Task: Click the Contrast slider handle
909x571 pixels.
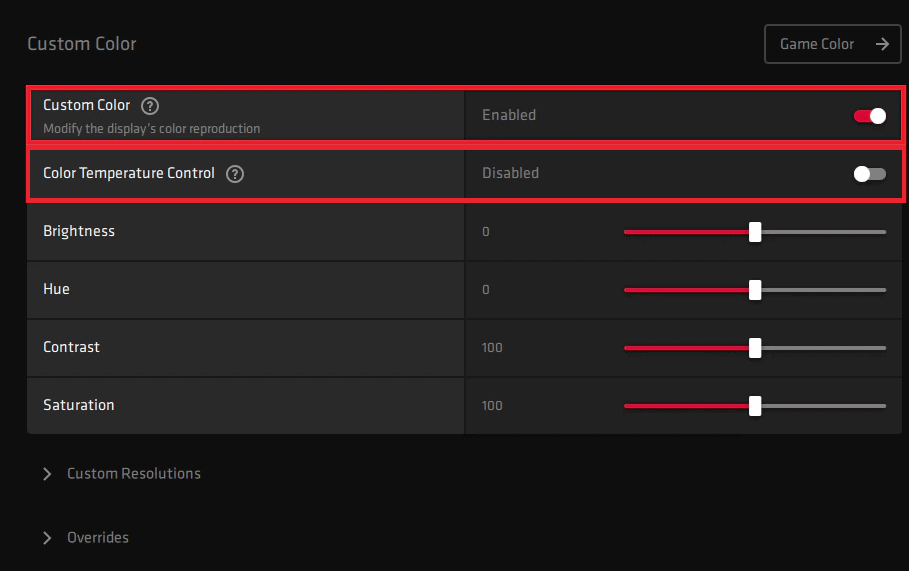Action: [755, 348]
